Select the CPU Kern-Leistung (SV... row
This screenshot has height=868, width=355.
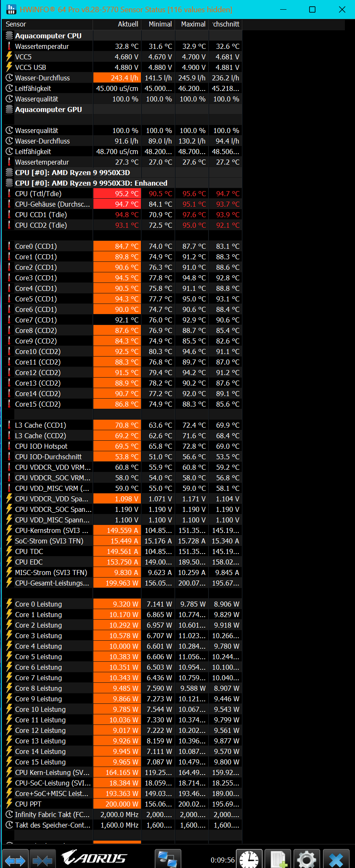[122, 772]
